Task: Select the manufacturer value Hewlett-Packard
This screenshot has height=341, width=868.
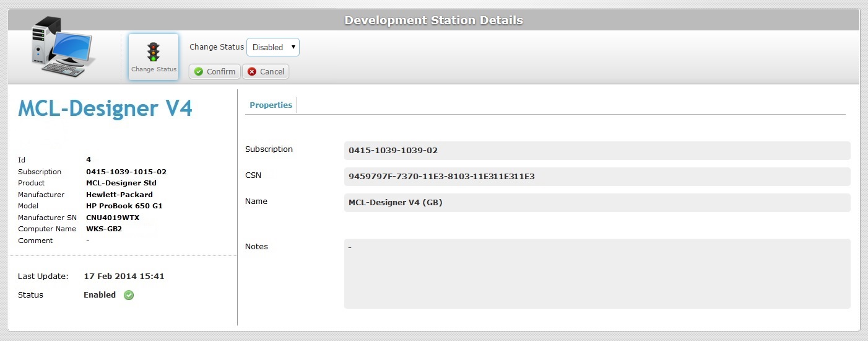Action: pyautogui.click(x=119, y=195)
